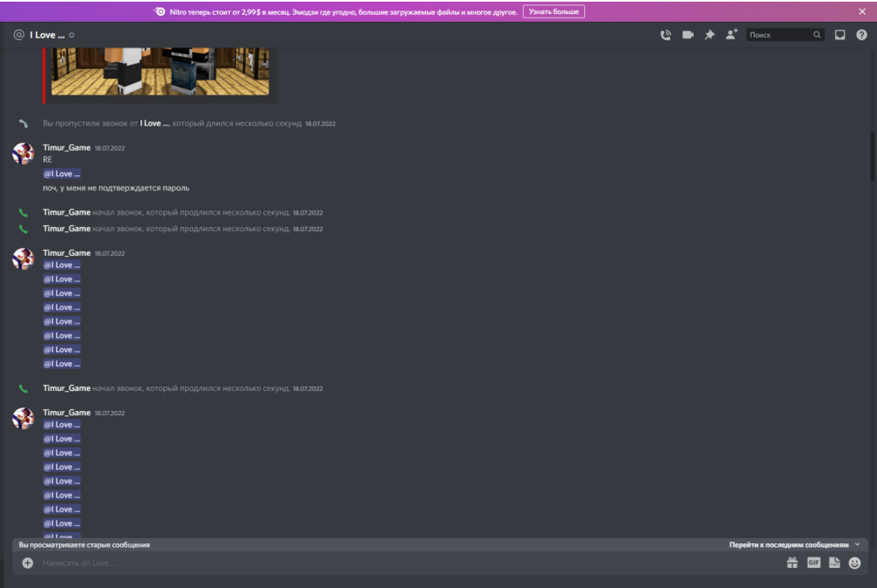Click Timur_Game username in the last mention group
Image resolution: width=877 pixels, height=588 pixels.
coord(67,413)
